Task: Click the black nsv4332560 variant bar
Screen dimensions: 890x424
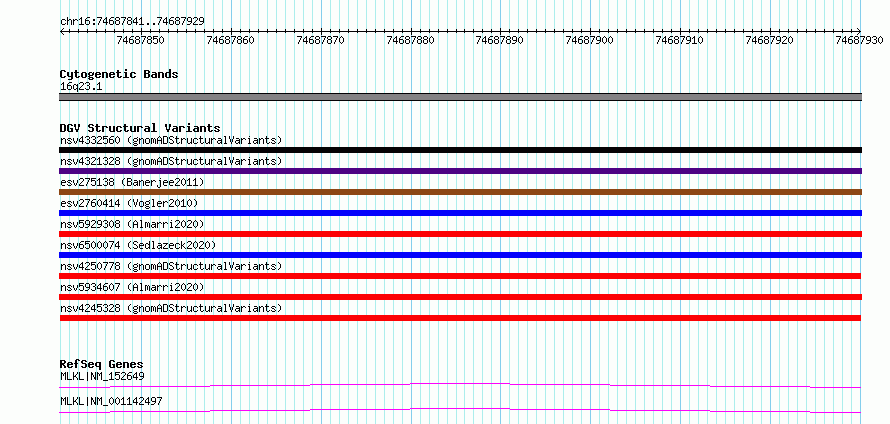Action: pos(460,150)
